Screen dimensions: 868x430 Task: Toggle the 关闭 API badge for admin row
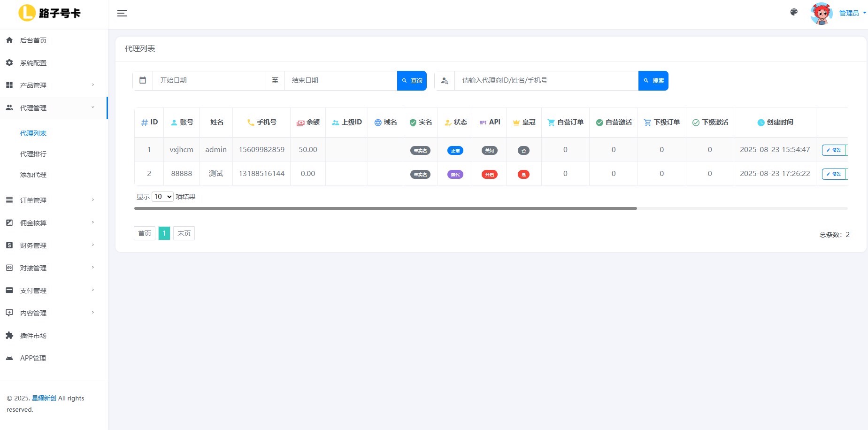pyautogui.click(x=489, y=150)
